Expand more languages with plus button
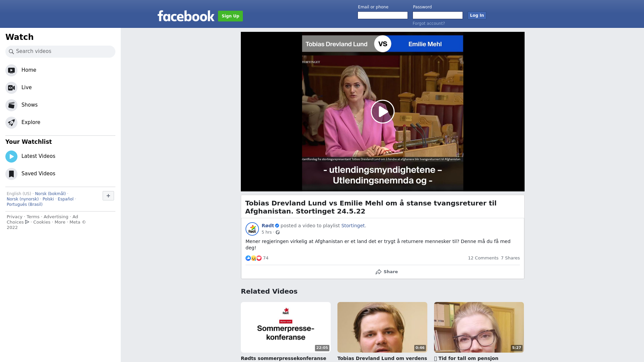 108,196
